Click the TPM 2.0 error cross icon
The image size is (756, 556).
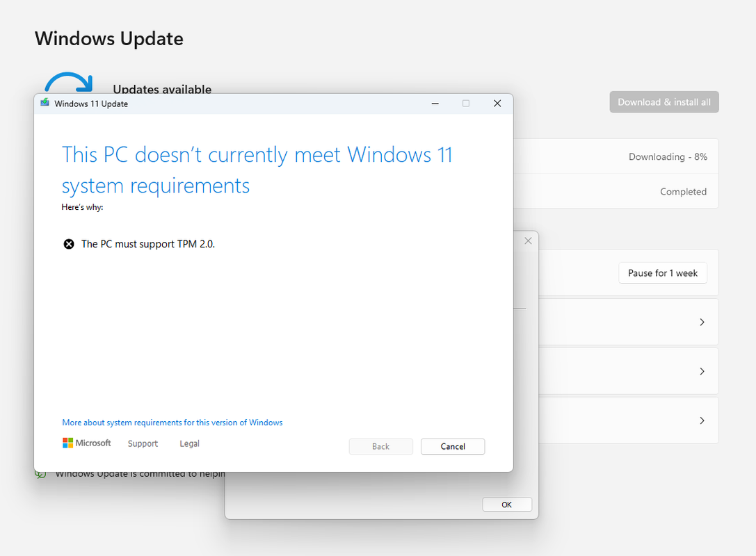(69, 244)
